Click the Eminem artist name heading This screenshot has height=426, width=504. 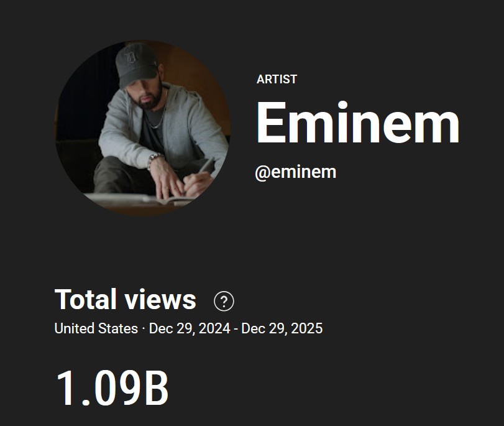point(357,123)
